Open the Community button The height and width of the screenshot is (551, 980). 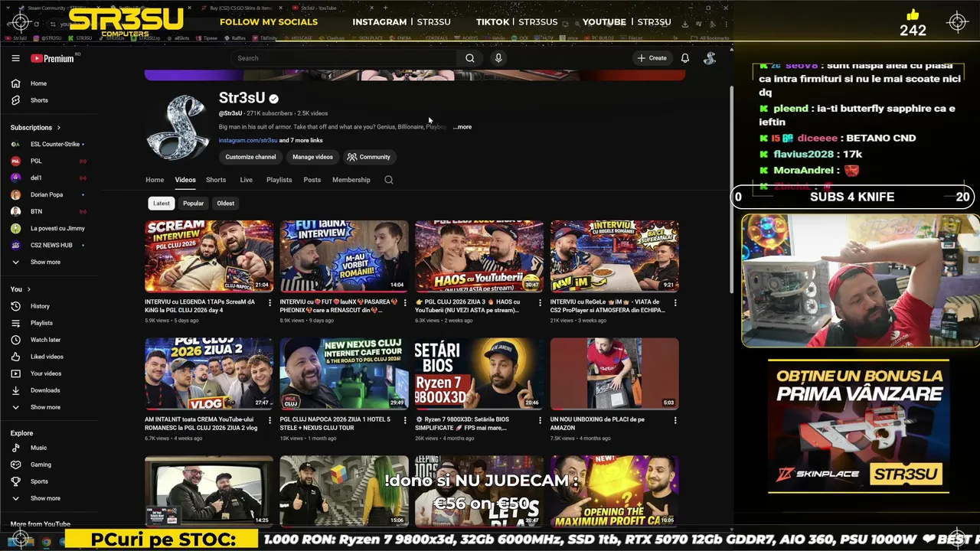(369, 157)
